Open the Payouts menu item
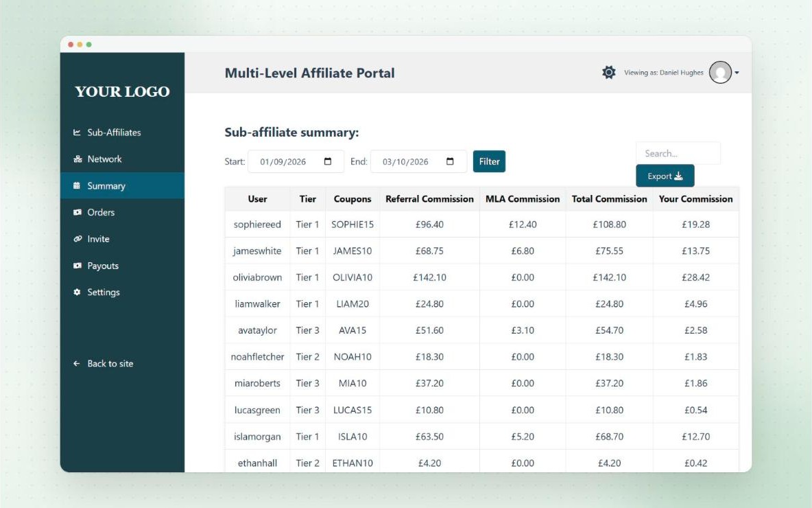 [122, 266]
